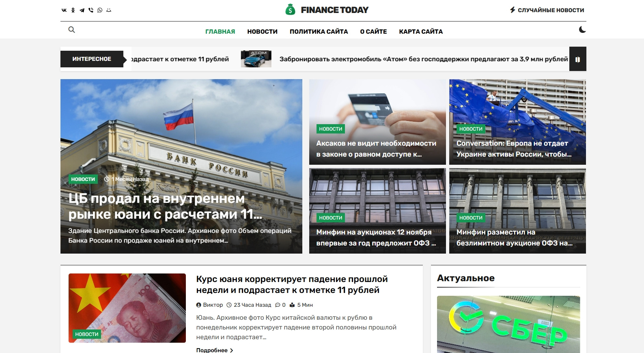The height and width of the screenshot is (353, 644).
Task: Open the VK social link icon
Action: pyautogui.click(x=64, y=10)
